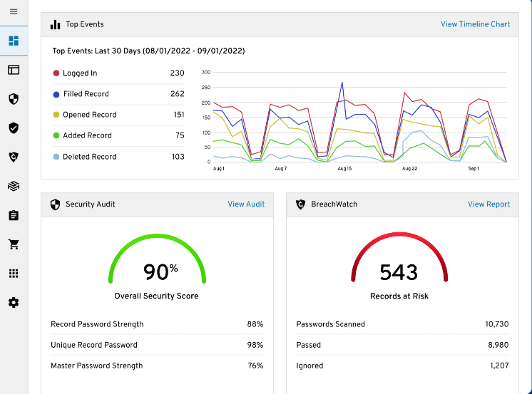
Task: Click the blue Filled Record legend dot
Action: [x=56, y=94]
